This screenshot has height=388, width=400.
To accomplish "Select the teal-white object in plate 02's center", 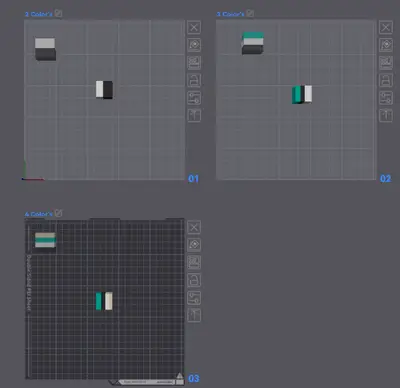I will [302, 94].
